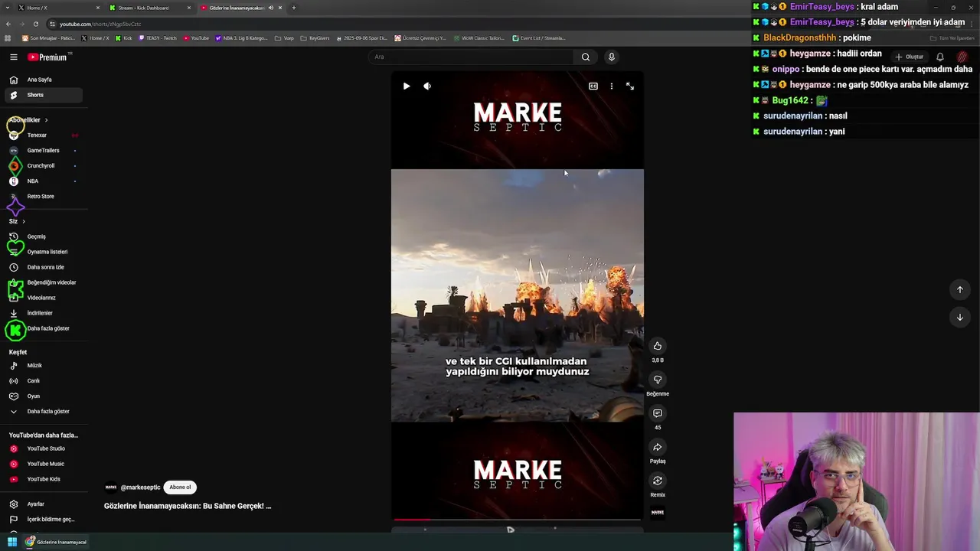Subscribe with the Abone ol button
Image resolution: width=980 pixels, height=551 pixels.
pyautogui.click(x=180, y=487)
